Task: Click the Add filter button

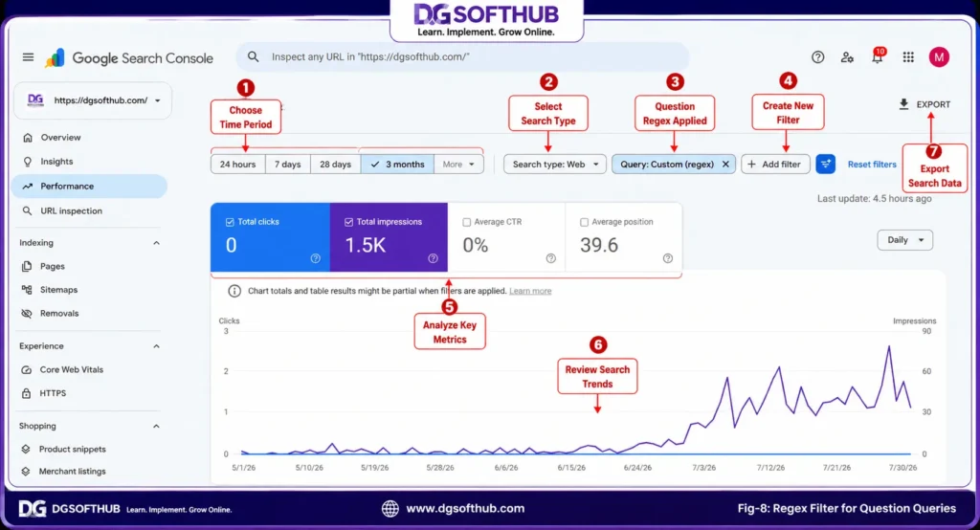Action: (775, 165)
